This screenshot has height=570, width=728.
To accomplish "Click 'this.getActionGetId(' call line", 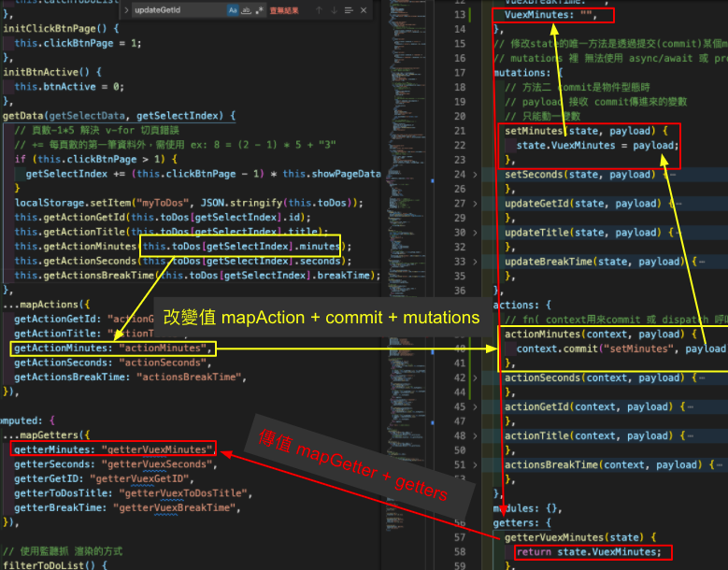I will coord(163,217).
